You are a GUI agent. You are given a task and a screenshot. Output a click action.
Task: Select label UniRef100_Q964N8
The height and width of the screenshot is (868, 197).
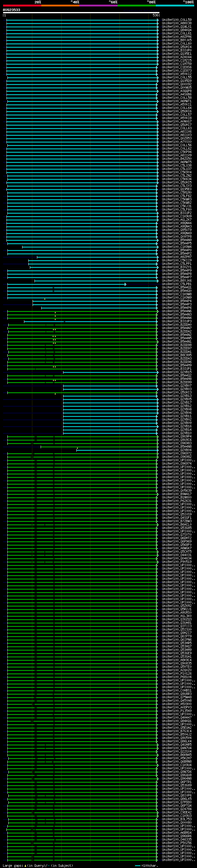176,778
